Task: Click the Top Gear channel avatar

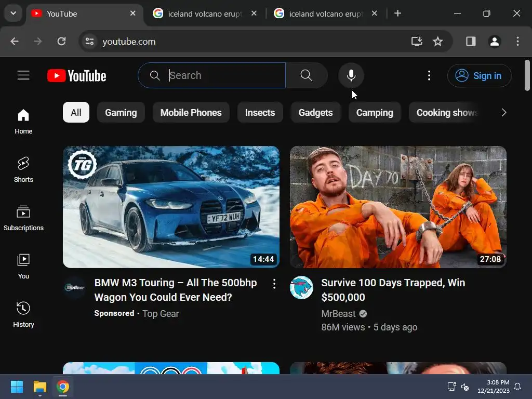Action: tap(75, 288)
